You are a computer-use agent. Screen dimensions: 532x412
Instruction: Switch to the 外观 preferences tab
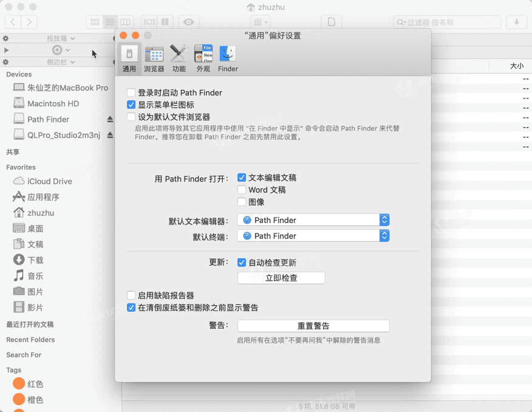pyautogui.click(x=203, y=59)
